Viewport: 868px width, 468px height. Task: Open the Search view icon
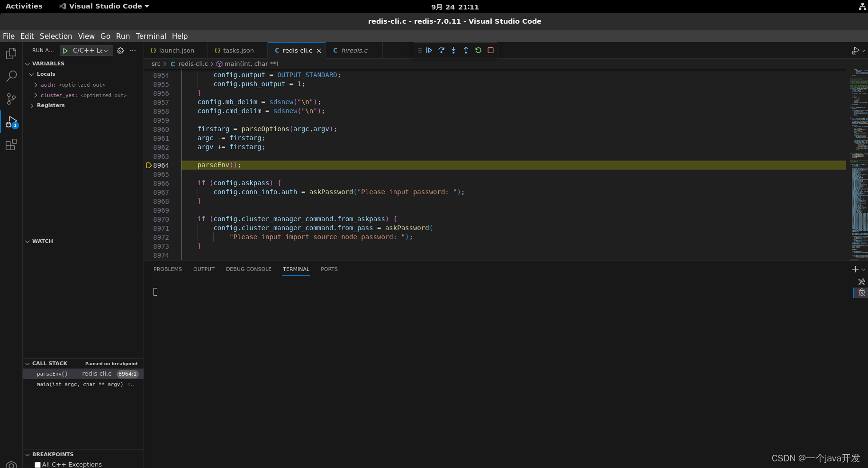[x=11, y=76]
